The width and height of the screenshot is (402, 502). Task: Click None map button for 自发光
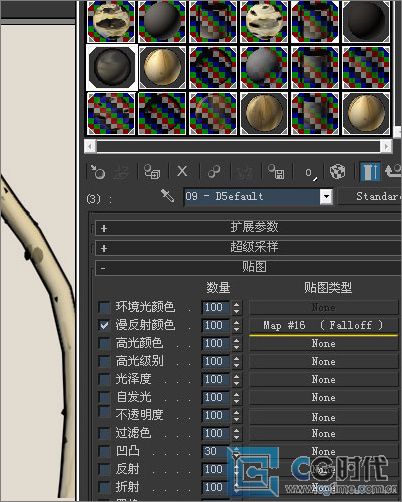(x=323, y=397)
